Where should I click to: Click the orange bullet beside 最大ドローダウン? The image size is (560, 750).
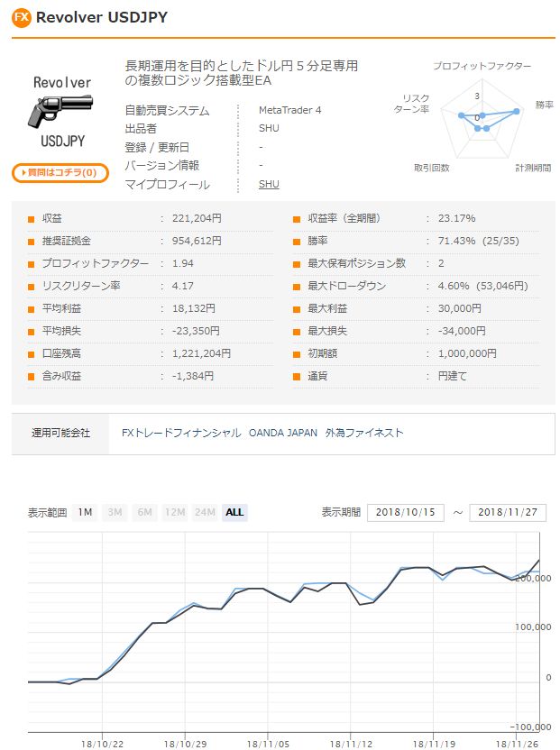click(298, 287)
